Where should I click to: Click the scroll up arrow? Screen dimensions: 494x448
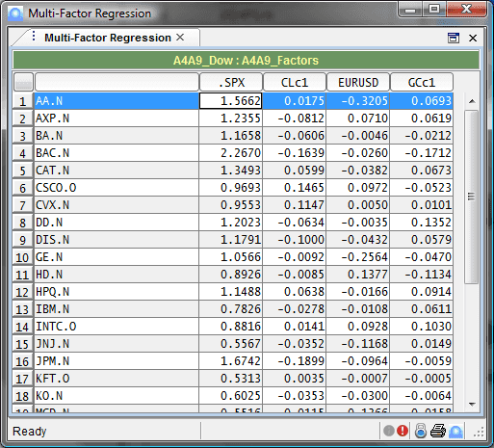(472, 101)
